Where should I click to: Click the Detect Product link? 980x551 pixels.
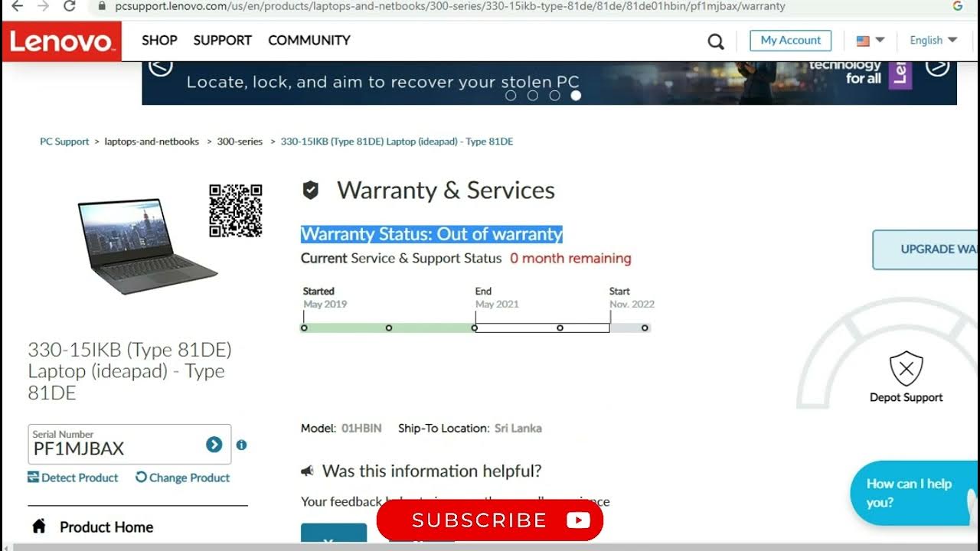pos(73,478)
